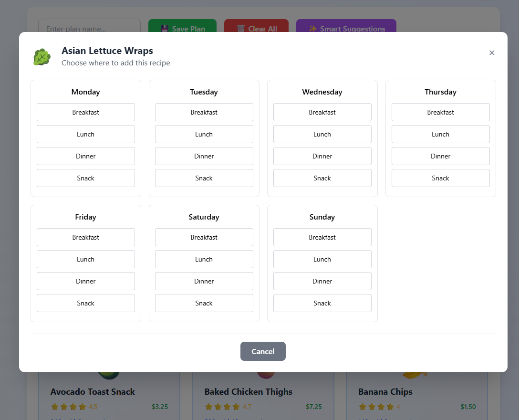Add recipe to Sunday Breakfast
Viewport: 519px width, 420px height.
coord(322,237)
